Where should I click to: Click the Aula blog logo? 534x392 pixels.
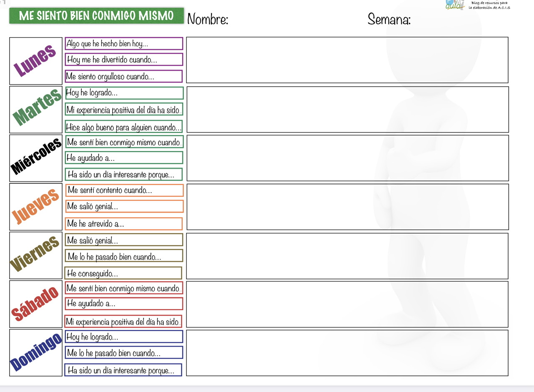point(455,5)
